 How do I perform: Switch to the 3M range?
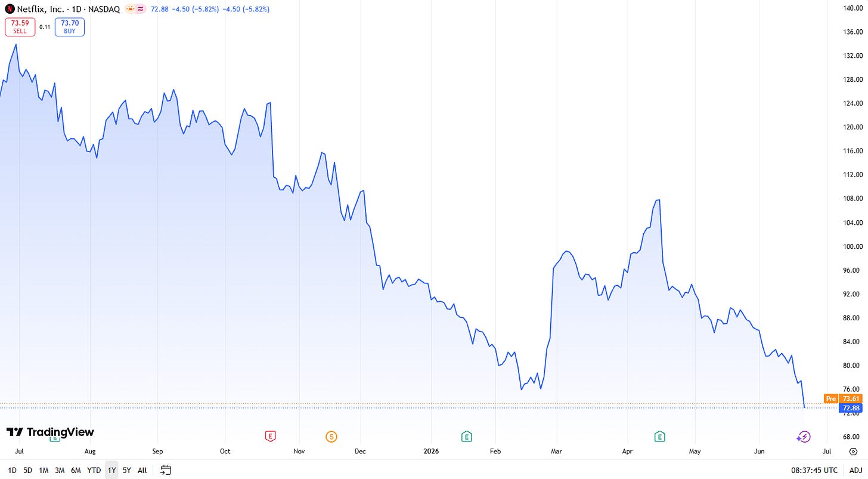pos(60,470)
